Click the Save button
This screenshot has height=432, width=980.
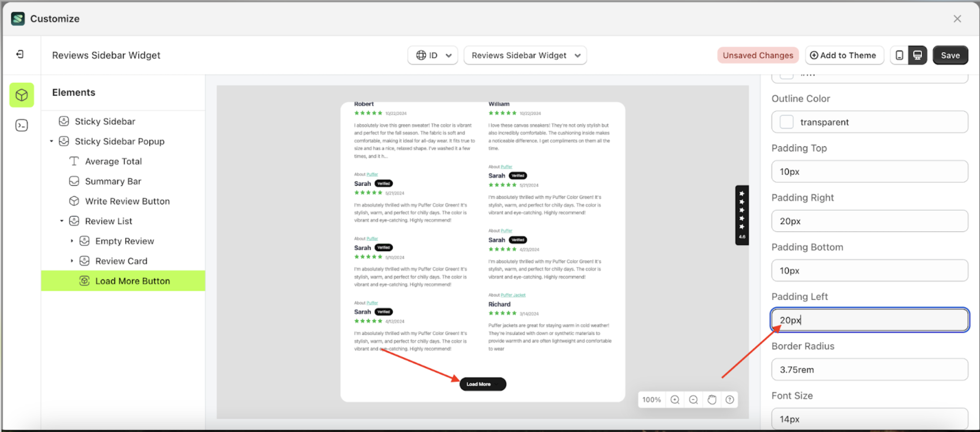click(x=950, y=55)
